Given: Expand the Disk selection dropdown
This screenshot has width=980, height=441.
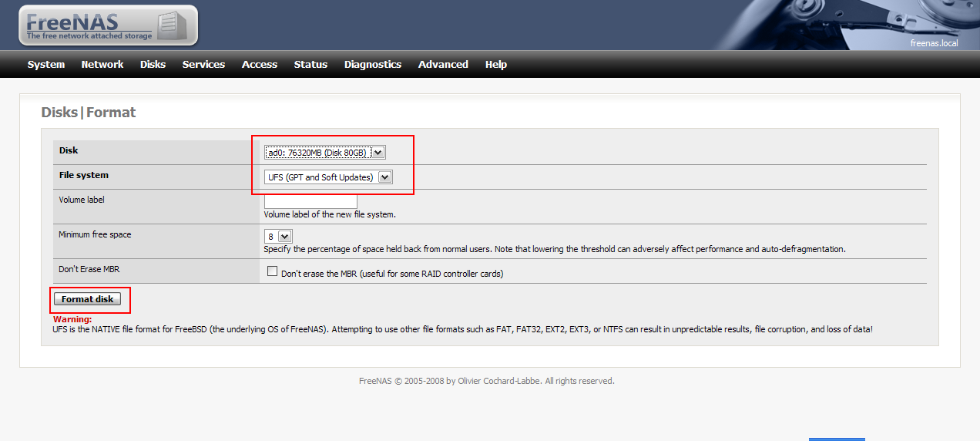Looking at the screenshot, I should pyautogui.click(x=324, y=153).
